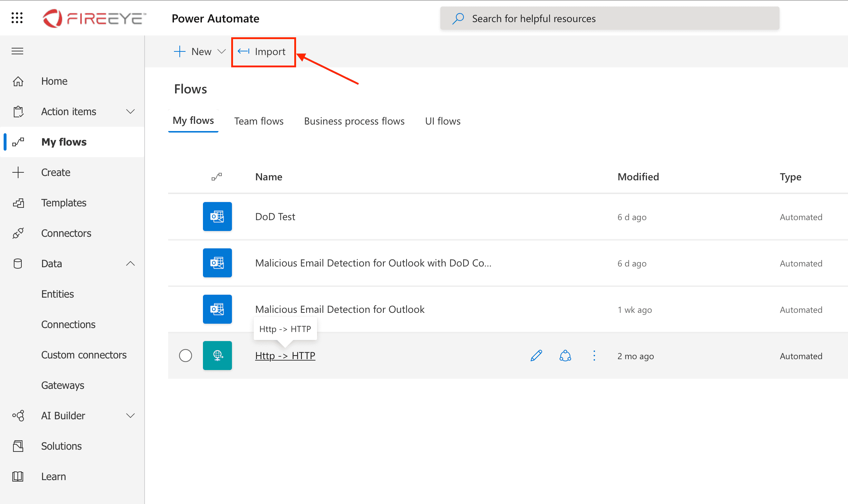The height and width of the screenshot is (504, 848).
Task: Open more options for Http -> HTTP flow
Action: (594, 356)
